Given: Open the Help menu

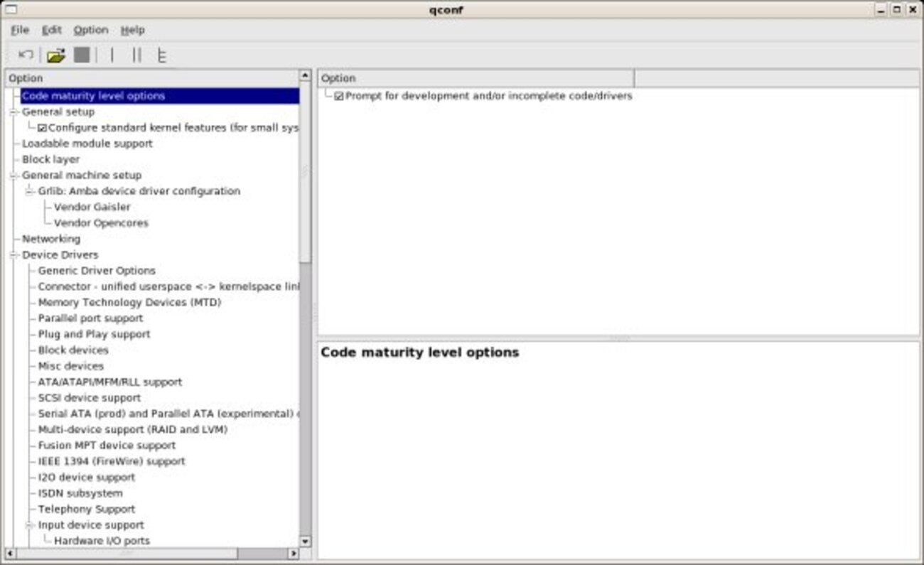Looking at the screenshot, I should 134,30.
